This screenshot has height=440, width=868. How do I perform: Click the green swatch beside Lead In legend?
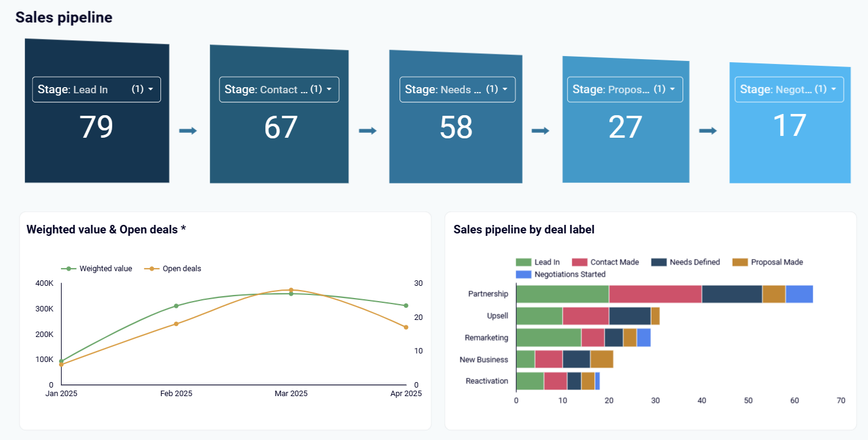coord(523,262)
